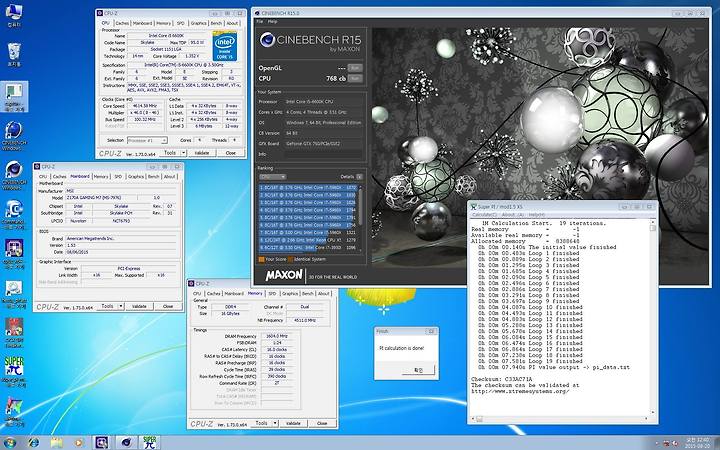Expand the Details arrow in Cinebench ranking
Image resolution: width=720 pixels, height=450 pixels.
pos(359,177)
